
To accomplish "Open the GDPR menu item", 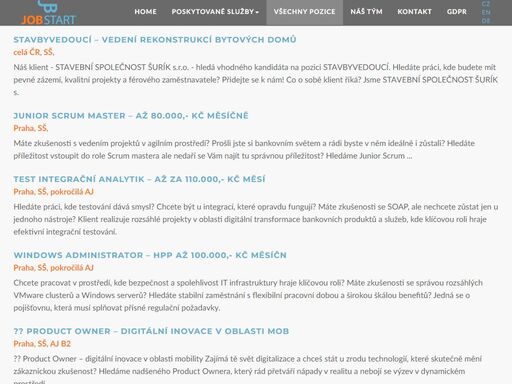I will [457, 12].
